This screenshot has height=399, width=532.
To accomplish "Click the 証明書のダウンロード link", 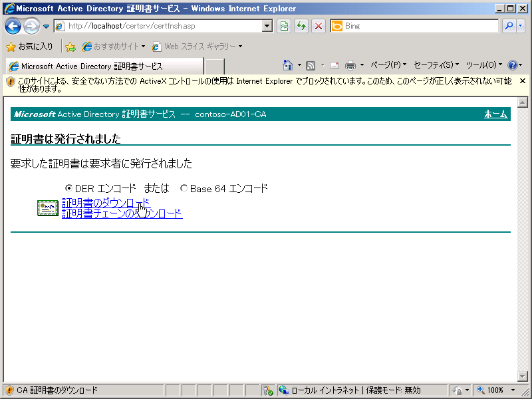I will [106, 203].
